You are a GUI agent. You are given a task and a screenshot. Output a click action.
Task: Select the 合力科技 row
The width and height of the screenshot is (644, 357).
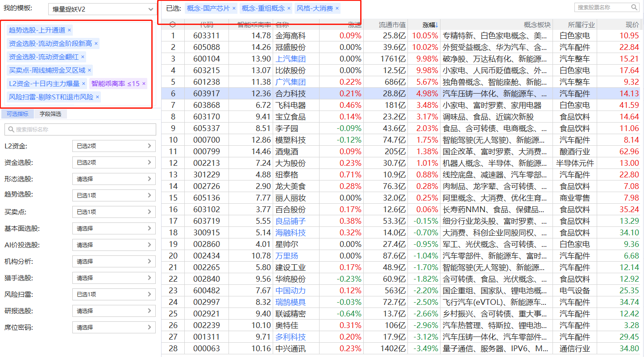point(401,94)
